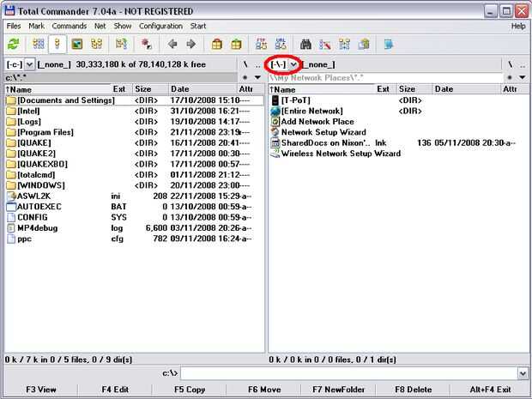
Task: Select the [totalcmd] folder row
Action: (135, 175)
